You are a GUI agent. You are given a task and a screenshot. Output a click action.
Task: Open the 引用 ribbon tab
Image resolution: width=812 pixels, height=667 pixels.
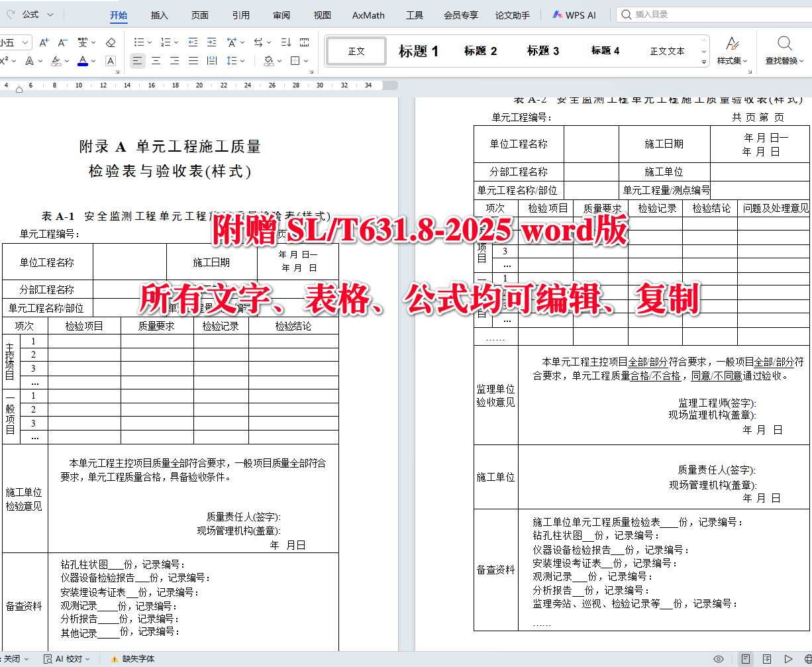click(x=241, y=15)
